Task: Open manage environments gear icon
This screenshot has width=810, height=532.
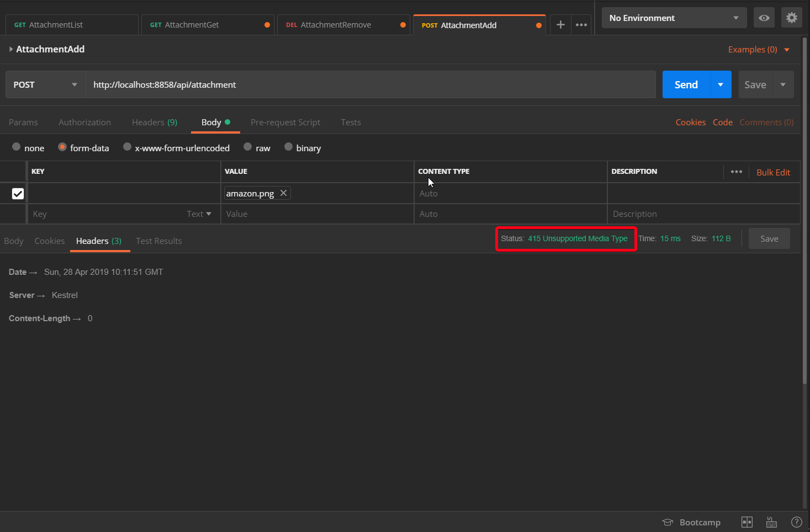Action: coord(792,18)
